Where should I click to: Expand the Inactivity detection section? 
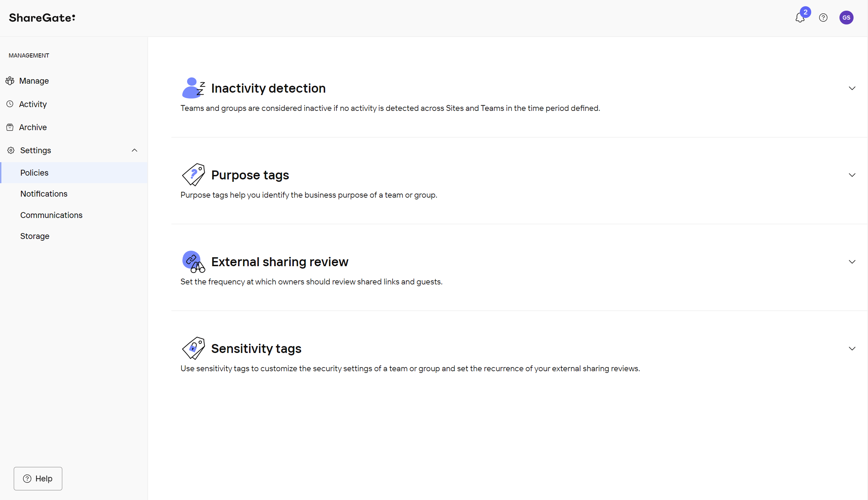click(852, 88)
